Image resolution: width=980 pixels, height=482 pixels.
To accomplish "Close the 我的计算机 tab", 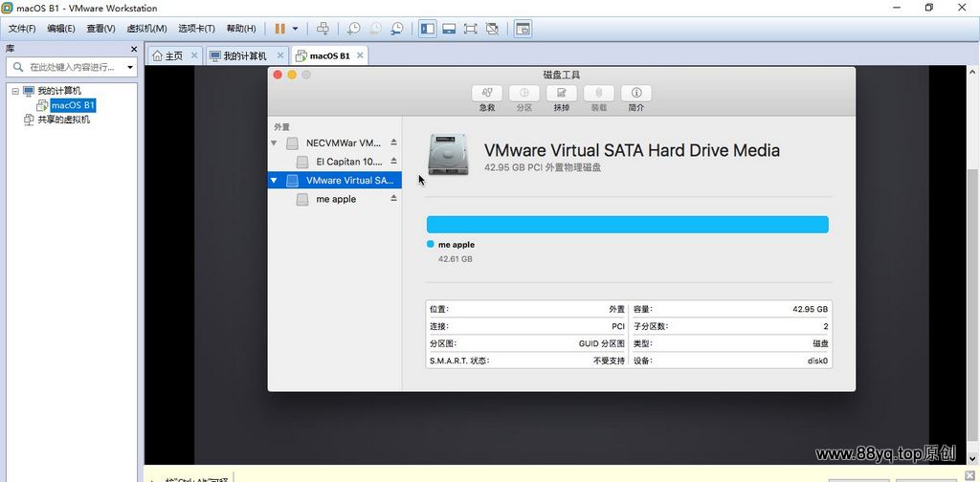I will (x=280, y=55).
